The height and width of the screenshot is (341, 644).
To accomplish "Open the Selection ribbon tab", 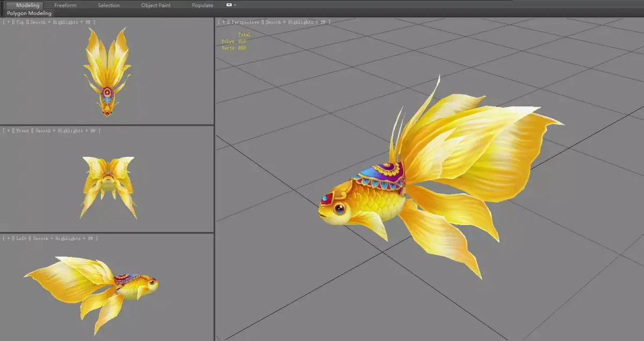I will click(x=108, y=5).
